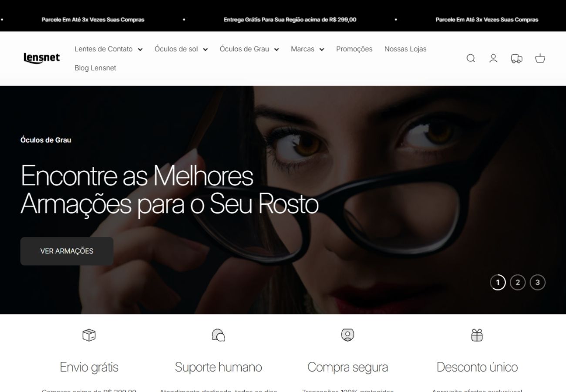Expand the Lentes de Contato dropdown

pos(108,49)
